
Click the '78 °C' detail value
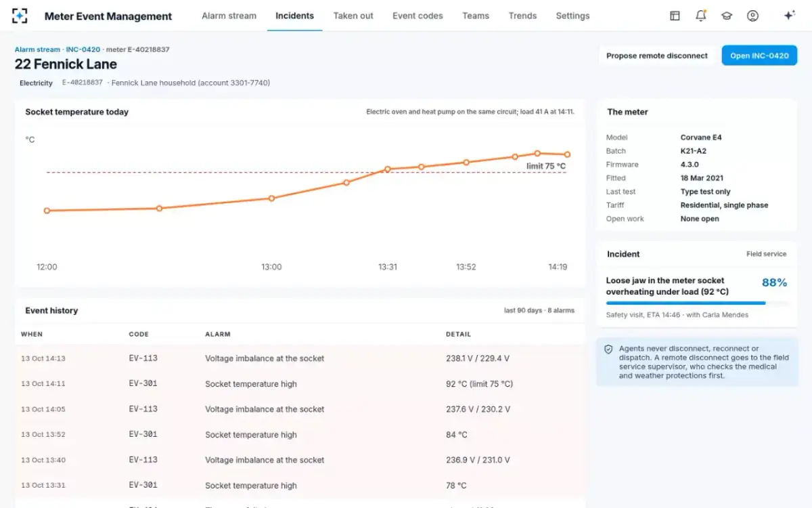[x=456, y=486]
